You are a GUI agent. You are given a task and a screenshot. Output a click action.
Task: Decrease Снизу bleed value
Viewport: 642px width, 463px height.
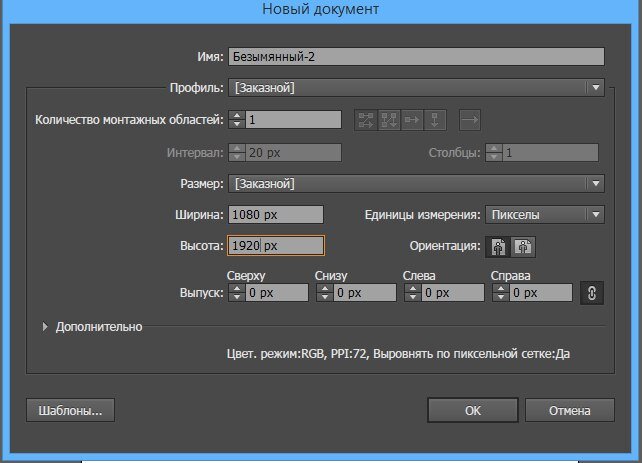(325, 297)
